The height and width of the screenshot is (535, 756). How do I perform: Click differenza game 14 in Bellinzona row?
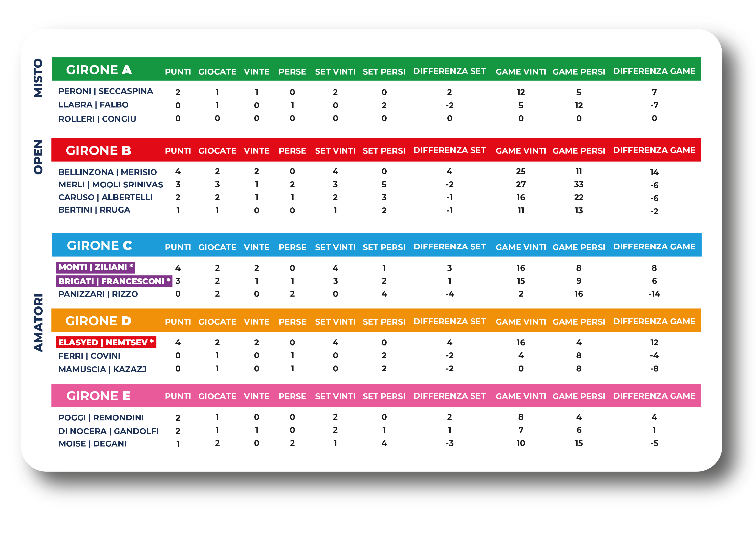[x=654, y=172]
